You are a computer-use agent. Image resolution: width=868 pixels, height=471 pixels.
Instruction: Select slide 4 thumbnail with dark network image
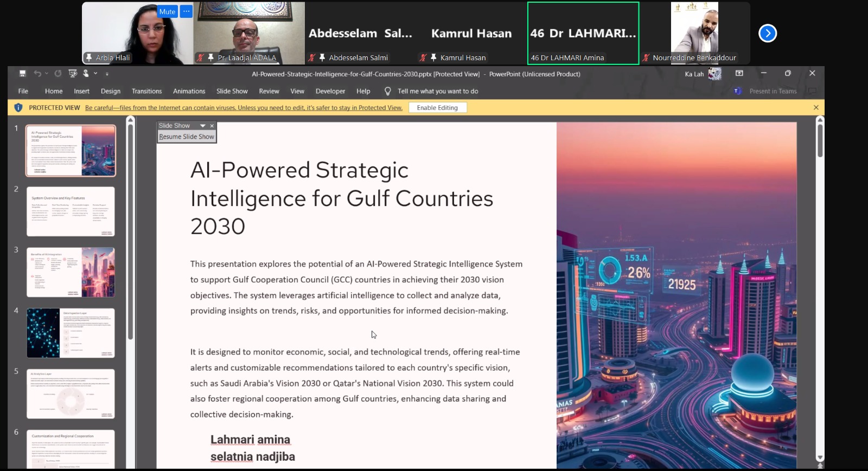(x=71, y=333)
